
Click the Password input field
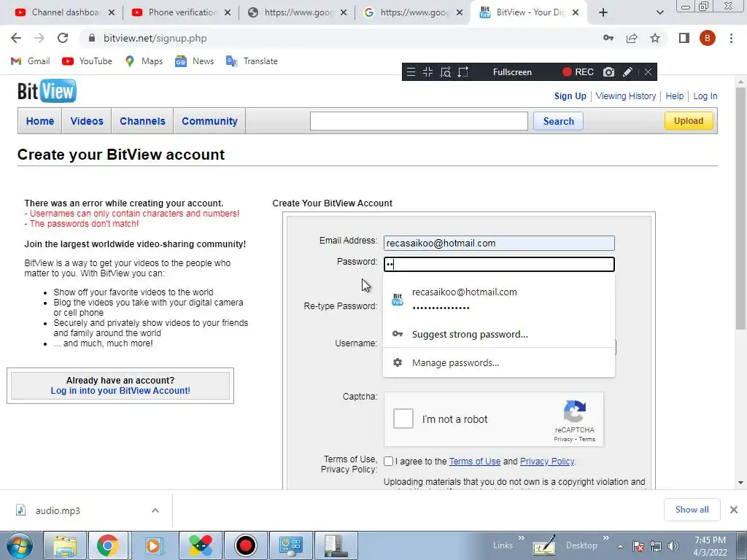(499, 264)
